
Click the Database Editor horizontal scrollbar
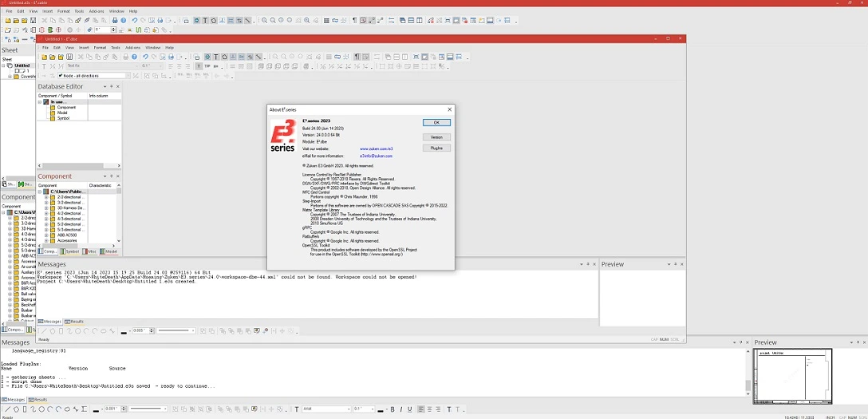coord(79,165)
